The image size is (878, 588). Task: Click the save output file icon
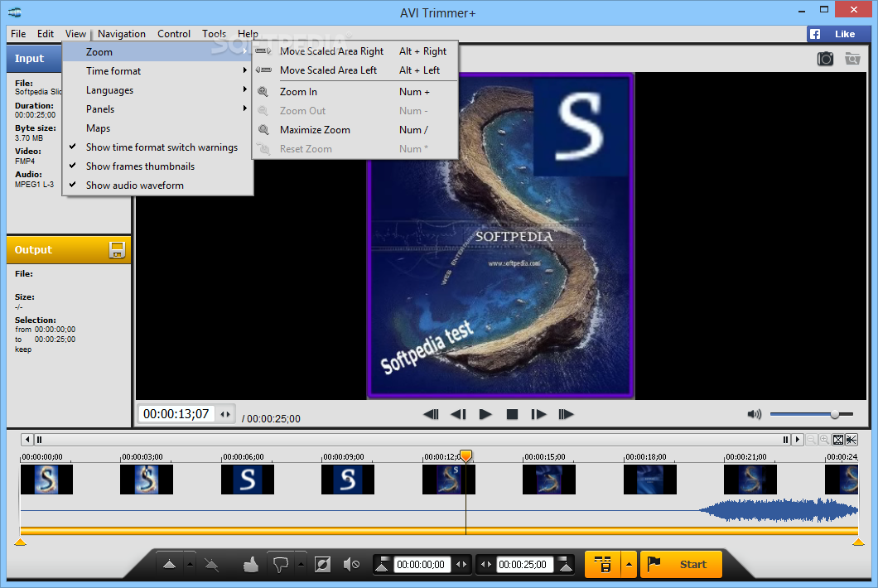coord(117,250)
